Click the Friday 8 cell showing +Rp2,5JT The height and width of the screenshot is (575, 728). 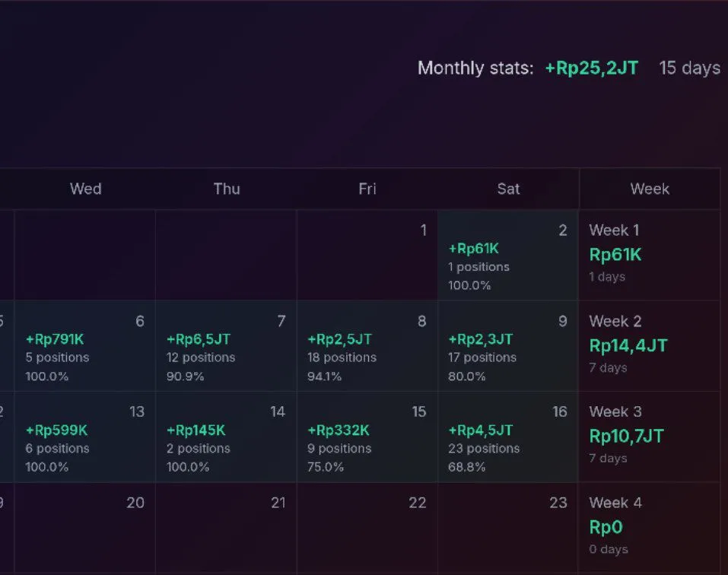(367, 346)
